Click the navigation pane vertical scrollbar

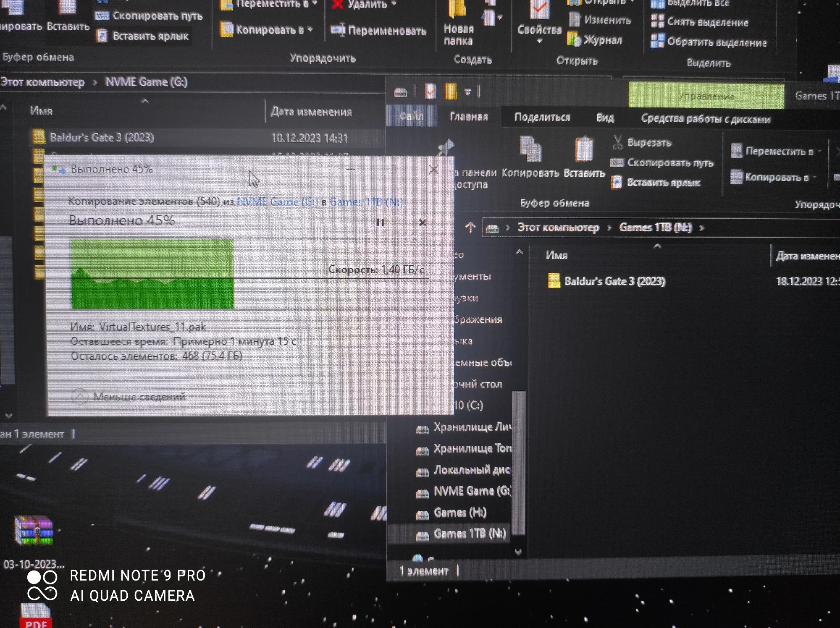click(519, 462)
